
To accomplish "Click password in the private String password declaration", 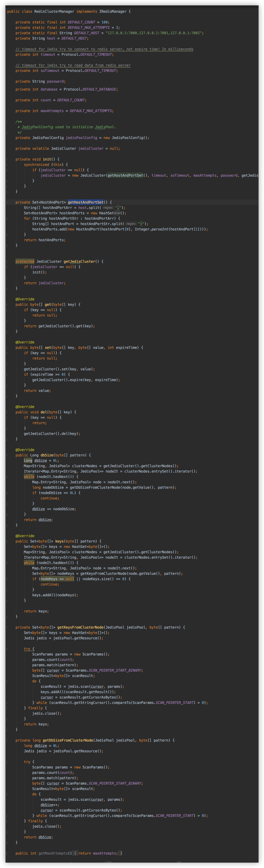I will (55, 82).
